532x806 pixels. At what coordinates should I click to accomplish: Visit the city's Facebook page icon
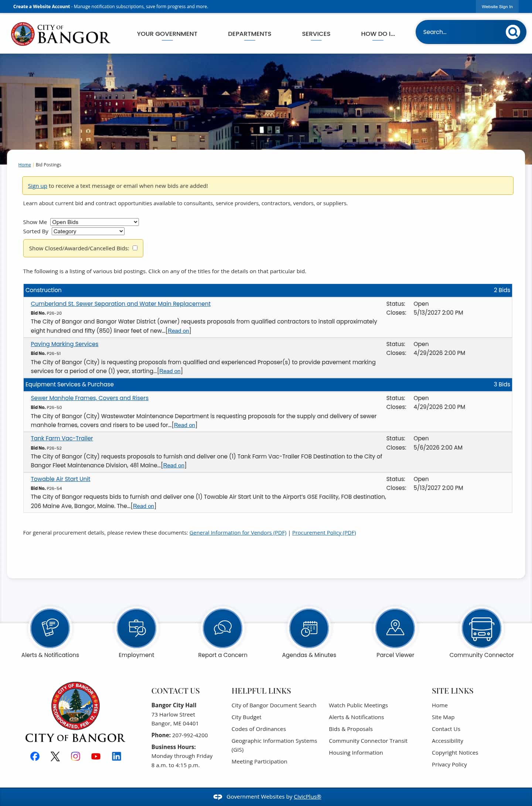pos(35,756)
